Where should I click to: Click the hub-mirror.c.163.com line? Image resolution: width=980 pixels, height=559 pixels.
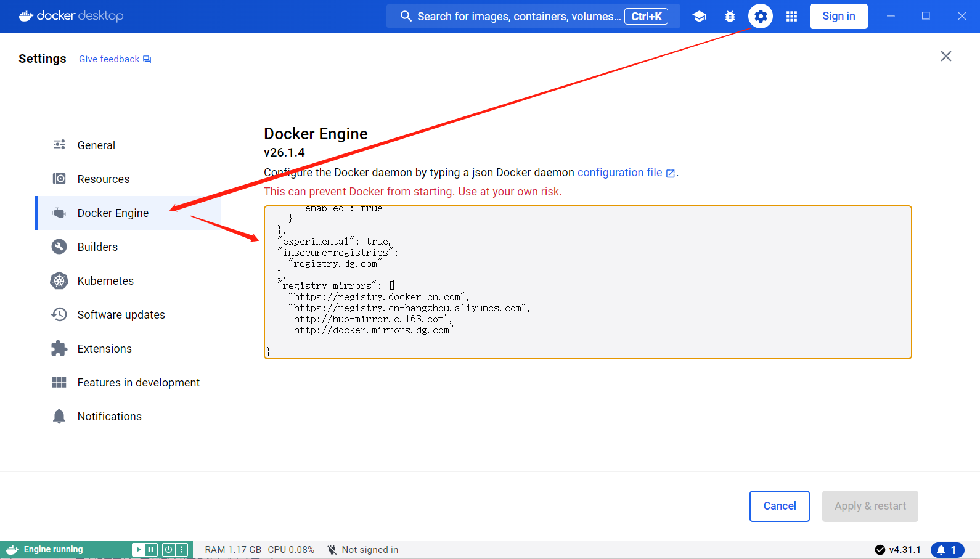370,319
